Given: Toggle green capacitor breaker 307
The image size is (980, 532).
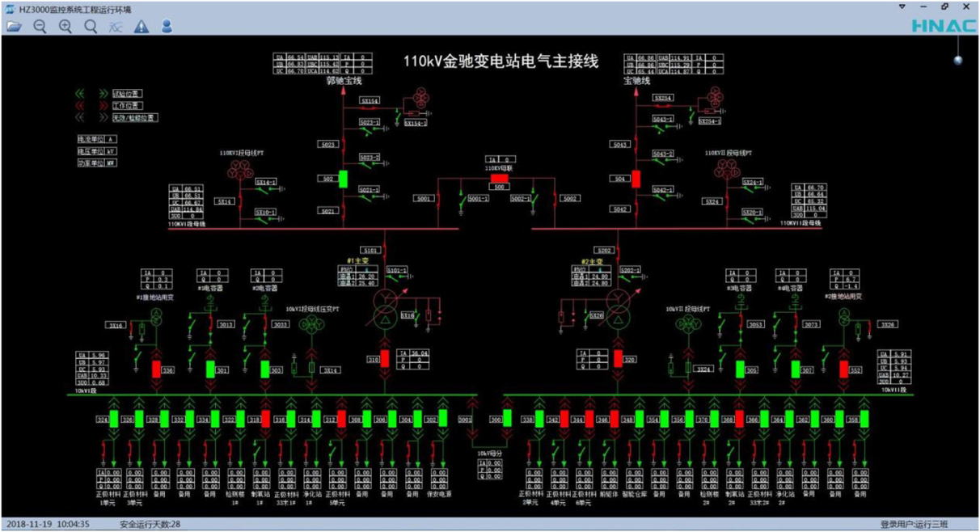Looking at the screenshot, I should point(794,369).
